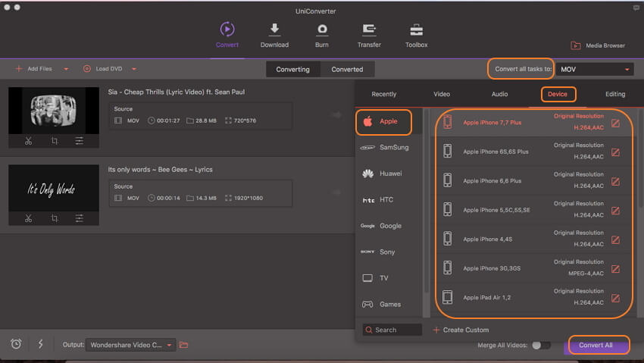This screenshot has width=644, height=363.
Task: Choose HTC device brand
Action: coord(389,200)
